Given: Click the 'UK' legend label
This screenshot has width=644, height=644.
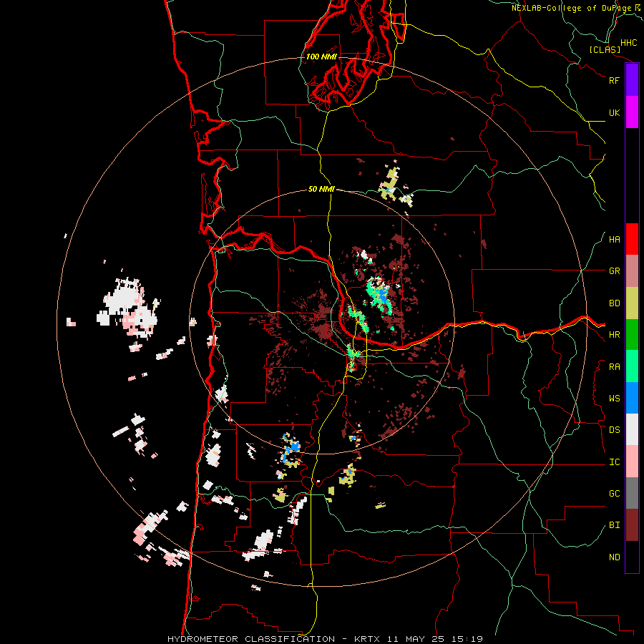Looking at the screenshot, I should (x=614, y=112).
